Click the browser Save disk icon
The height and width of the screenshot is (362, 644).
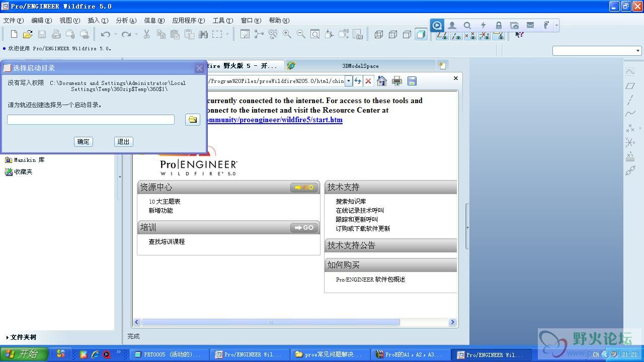point(412,81)
